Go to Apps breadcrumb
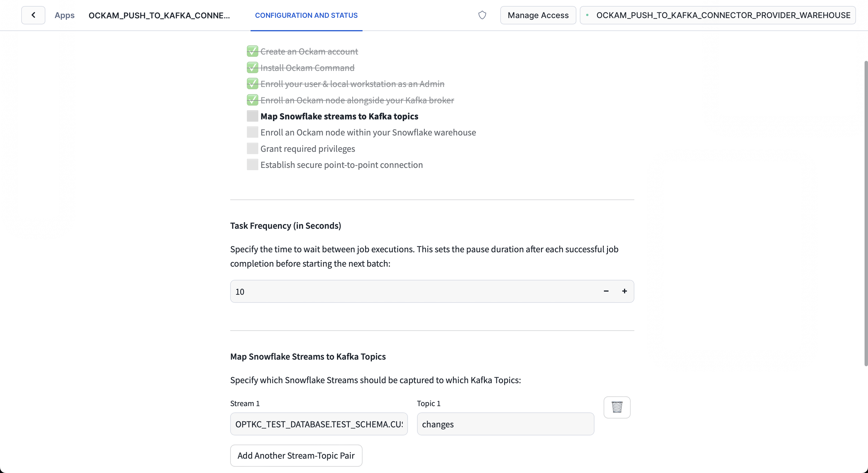868x473 pixels. coord(64,15)
